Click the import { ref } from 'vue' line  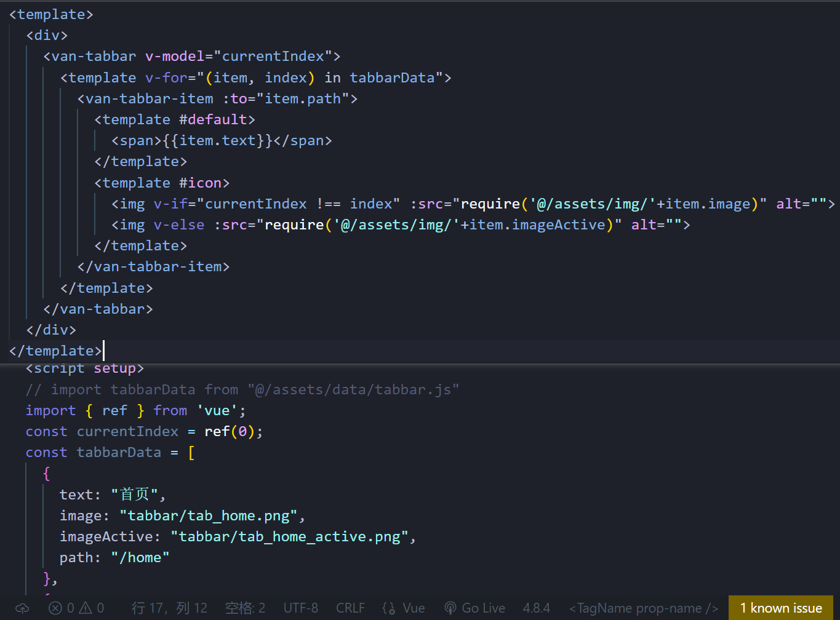136,410
